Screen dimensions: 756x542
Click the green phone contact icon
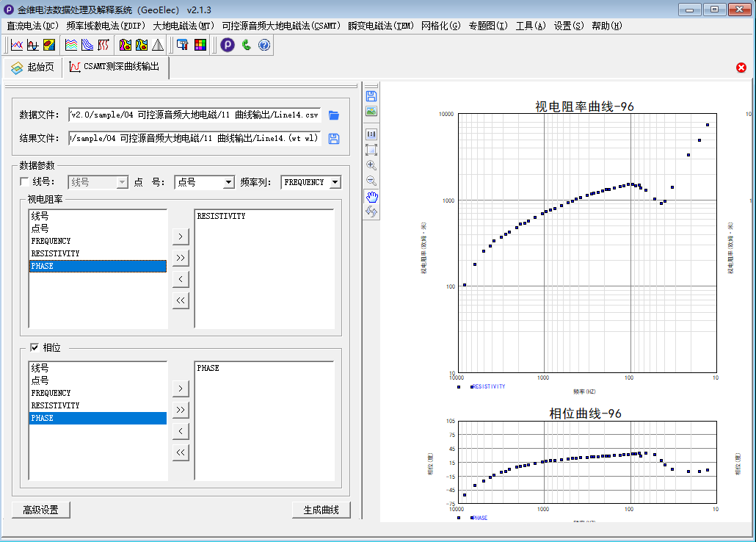pos(247,46)
